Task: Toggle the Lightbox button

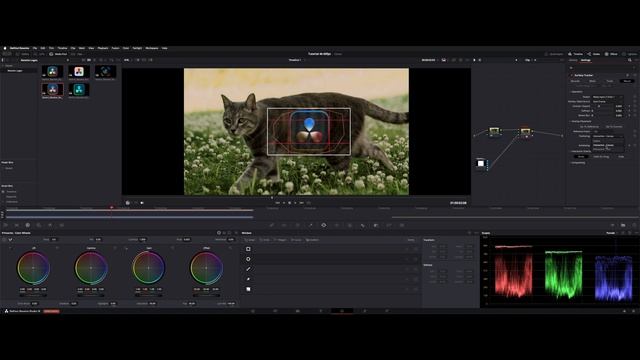Action: (629, 54)
